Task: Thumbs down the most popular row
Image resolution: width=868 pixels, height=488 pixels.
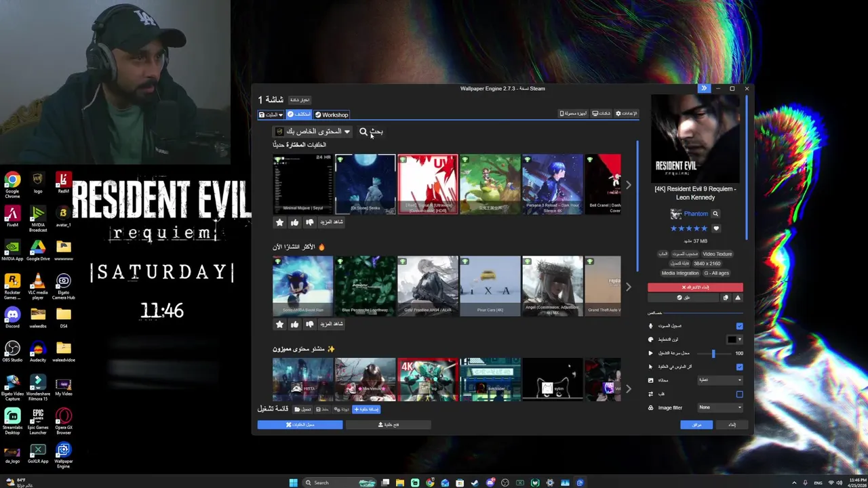Action: pyautogui.click(x=310, y=324)
